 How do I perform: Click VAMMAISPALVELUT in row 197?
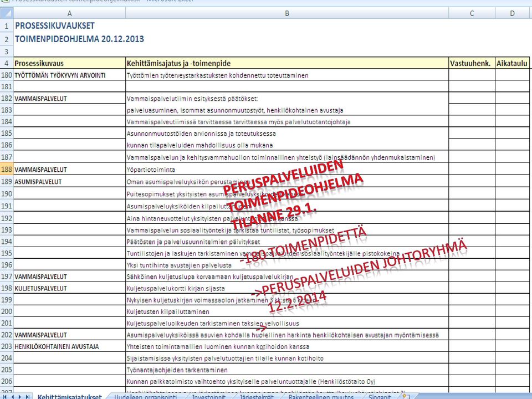point(70,277)
